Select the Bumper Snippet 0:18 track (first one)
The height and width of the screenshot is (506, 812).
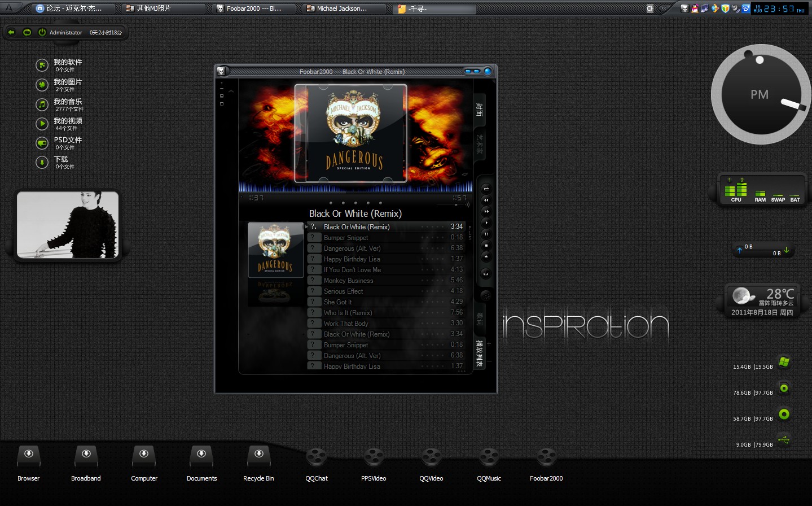(x=385, y=238)
